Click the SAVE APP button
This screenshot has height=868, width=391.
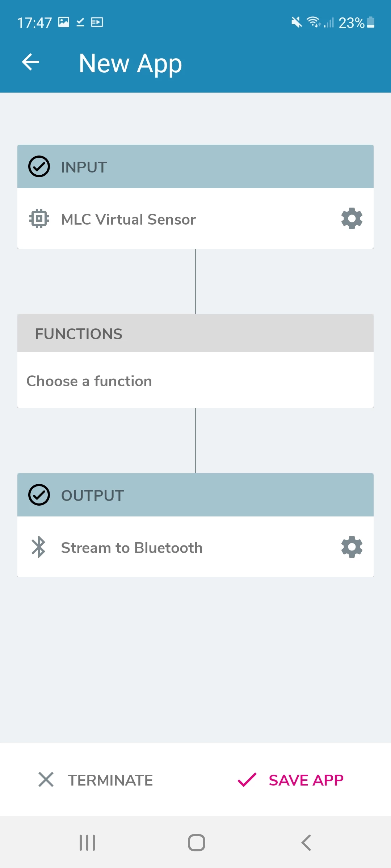(x=290, y=780)
